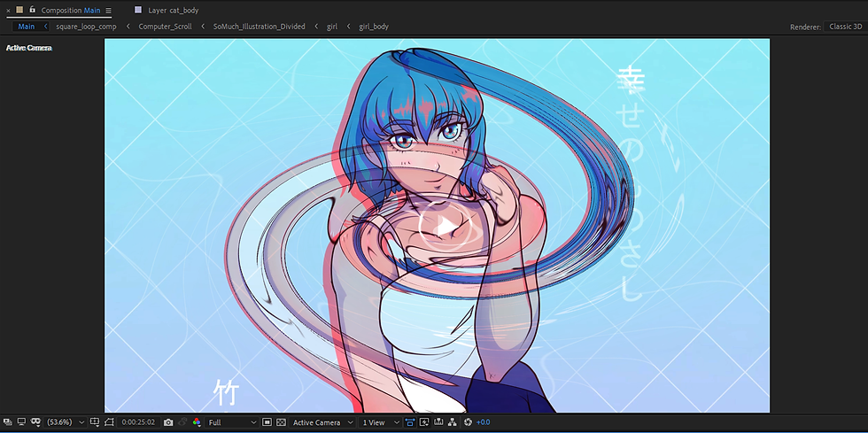Click the Timeline button icon

pos(439,421)
